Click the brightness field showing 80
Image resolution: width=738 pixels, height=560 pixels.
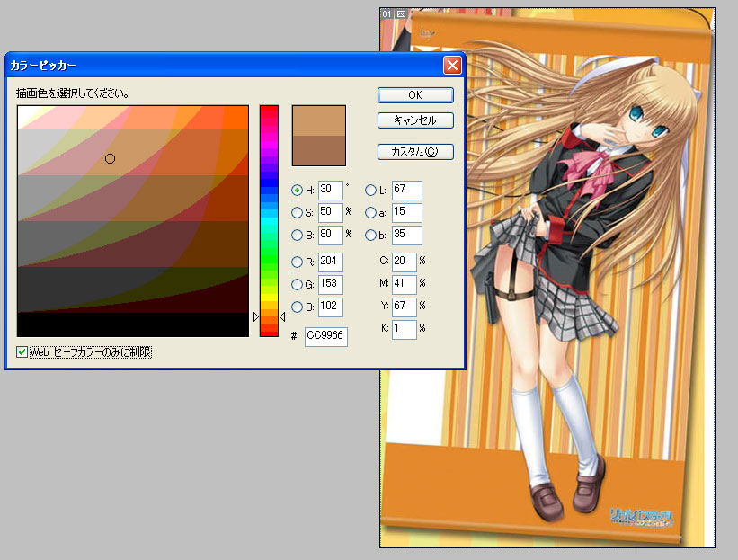[331, 235]
